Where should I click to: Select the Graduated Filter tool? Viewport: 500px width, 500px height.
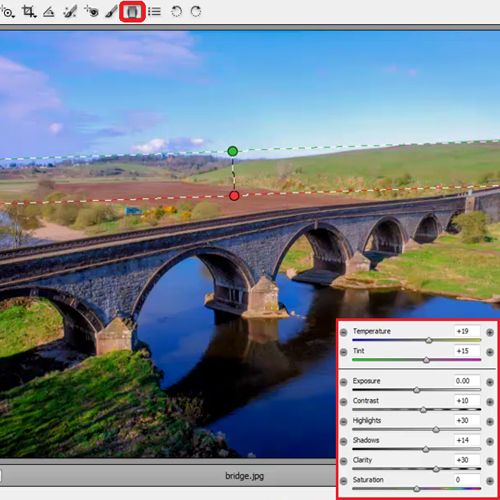[x=132, y=12]
